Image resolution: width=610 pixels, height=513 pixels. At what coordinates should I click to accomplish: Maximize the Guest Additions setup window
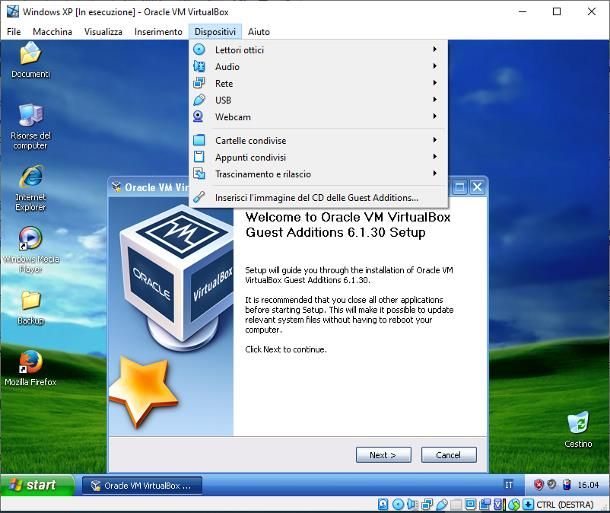(459, 187)
